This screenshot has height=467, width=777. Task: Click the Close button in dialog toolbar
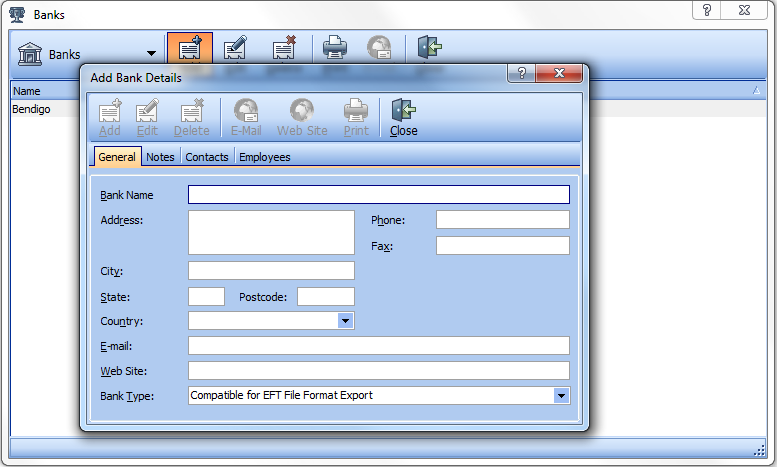[x=403, y=118]
